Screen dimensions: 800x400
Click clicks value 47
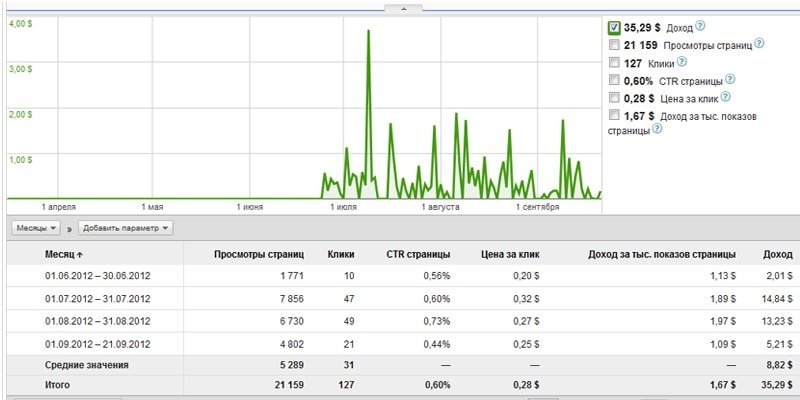click(x=349, y=298)
